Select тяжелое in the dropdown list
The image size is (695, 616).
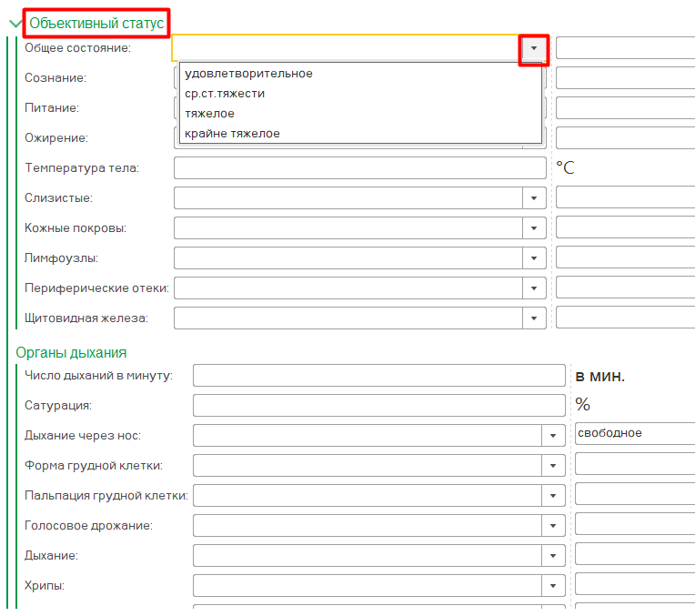point(209,114)
